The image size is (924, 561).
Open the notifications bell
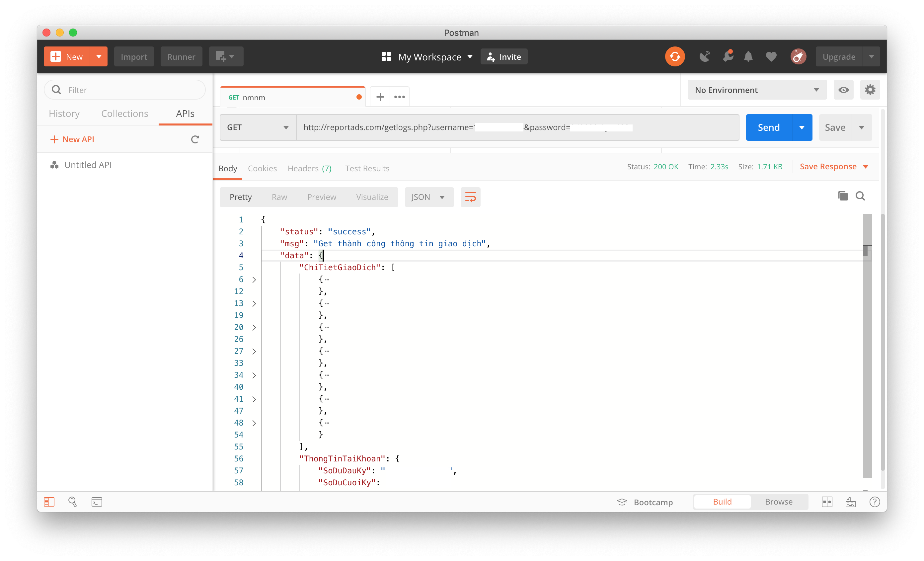click(748, 57)
